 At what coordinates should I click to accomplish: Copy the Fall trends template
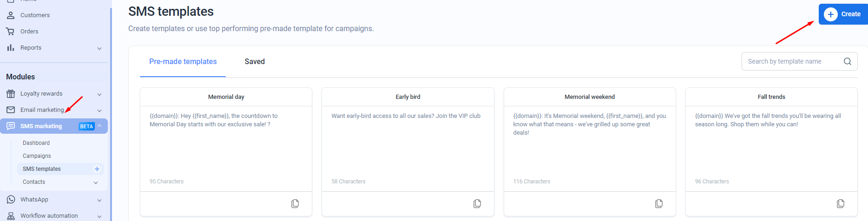[x=841, y=204]
